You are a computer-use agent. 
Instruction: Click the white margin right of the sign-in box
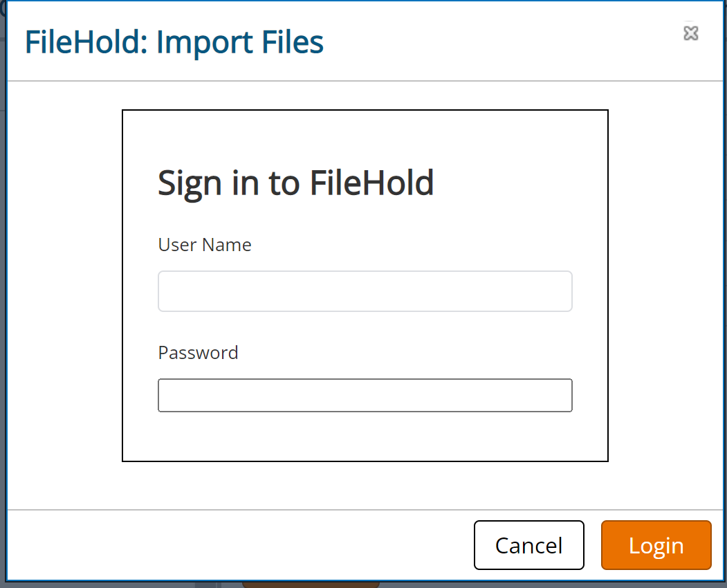click(665, 286)
